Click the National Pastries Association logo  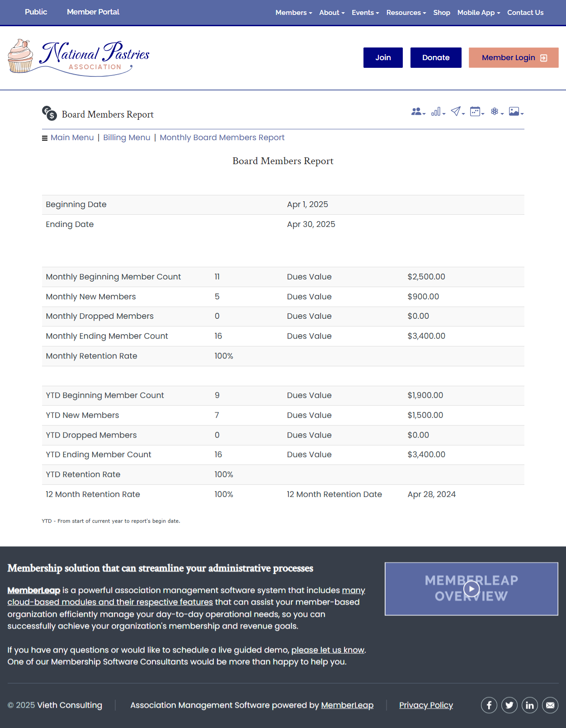[x=79, y=57]
